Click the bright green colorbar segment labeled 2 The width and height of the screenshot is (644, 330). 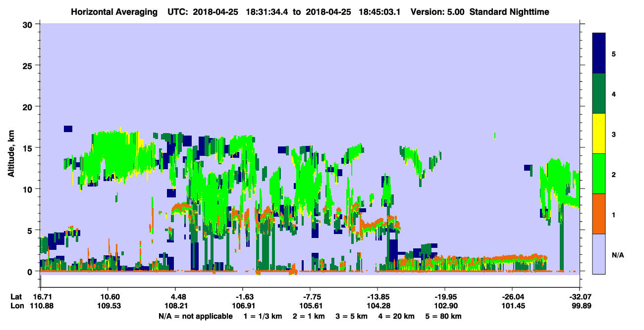[x=599, y=174]
